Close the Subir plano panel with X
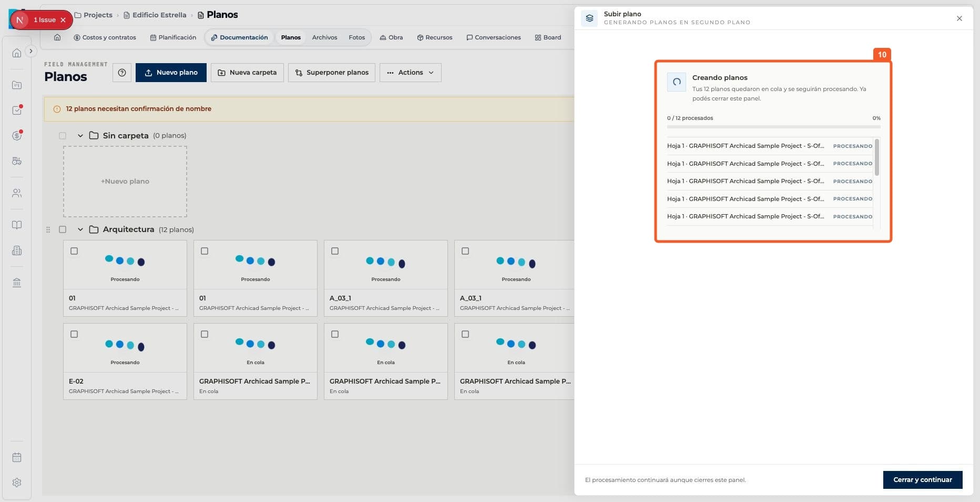 tap(959, 18)
